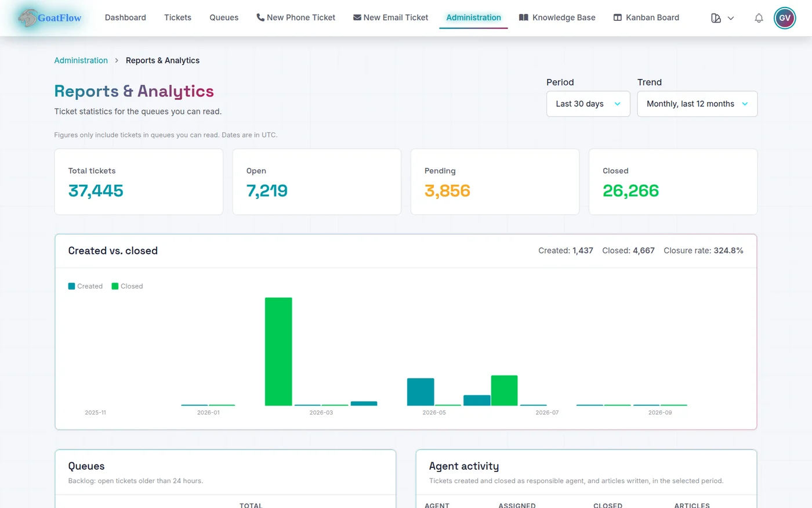Open the Trend Monthly dropdown
Viewport: 812px width, 508px height.
click(697, 104)
